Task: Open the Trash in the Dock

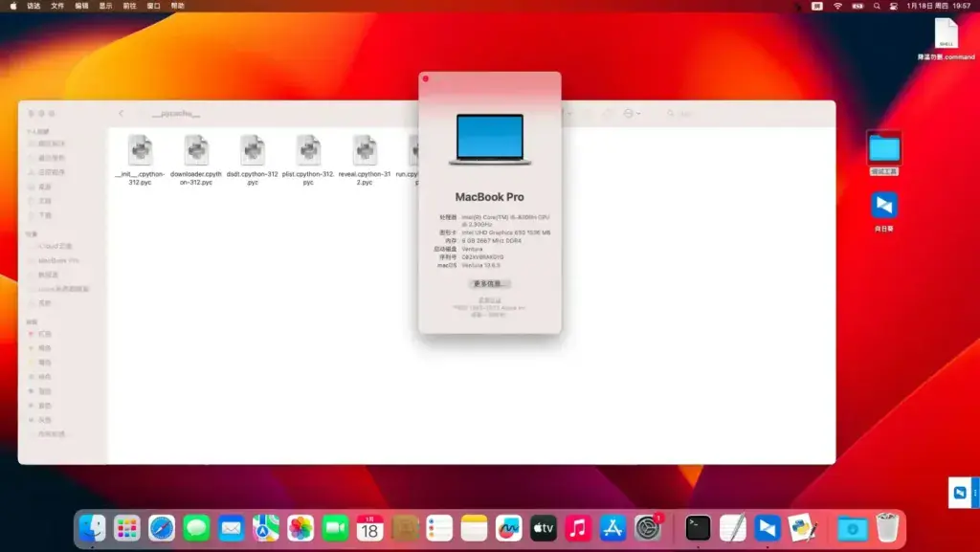Action: pyautogui.click(x=887, y=529)
